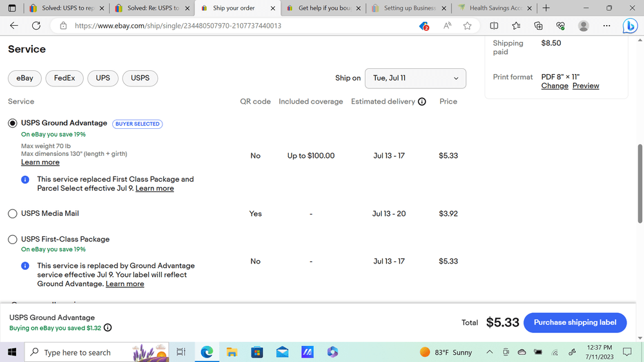Switch to 'Get help if you bought' tab
Screen dimensions: 644x362
click(x=324, y=8)
